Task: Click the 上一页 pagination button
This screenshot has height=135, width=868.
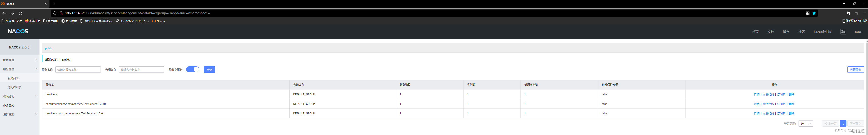Action: point(831,123)
